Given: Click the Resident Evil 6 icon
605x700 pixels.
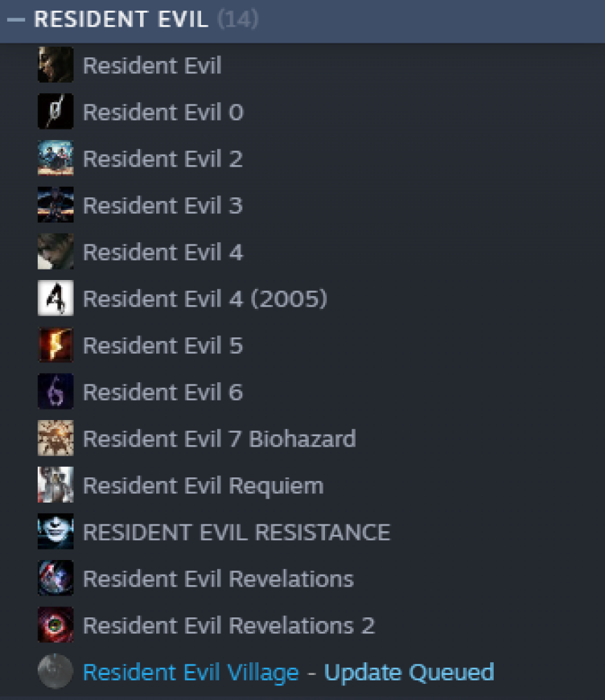Looking at the screenshot, I should pyautogui.click(x=55, y=391).
